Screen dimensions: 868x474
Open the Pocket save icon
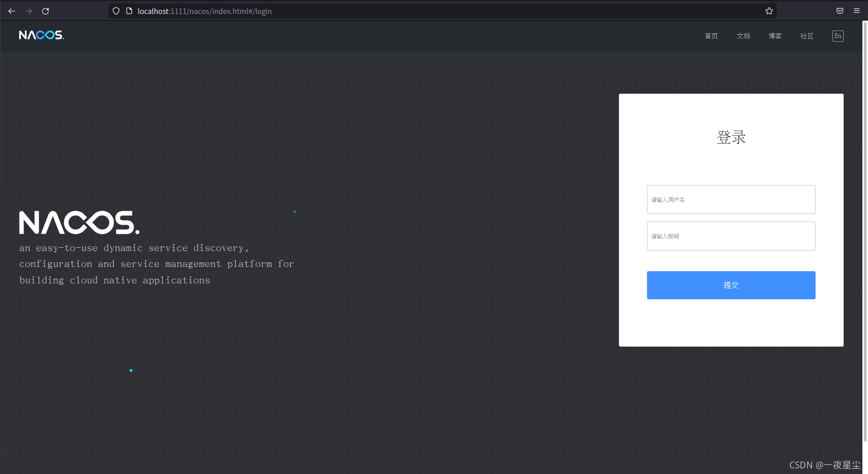(x=840, y=11)
